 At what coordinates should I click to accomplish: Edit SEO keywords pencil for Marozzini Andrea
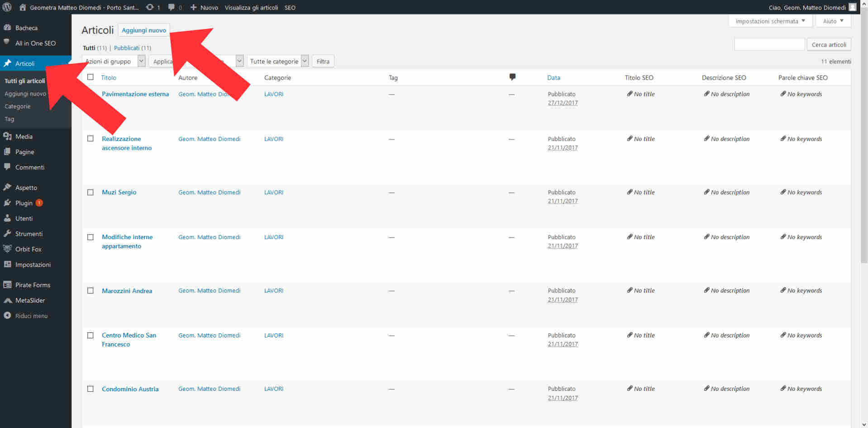click(783, 290)
